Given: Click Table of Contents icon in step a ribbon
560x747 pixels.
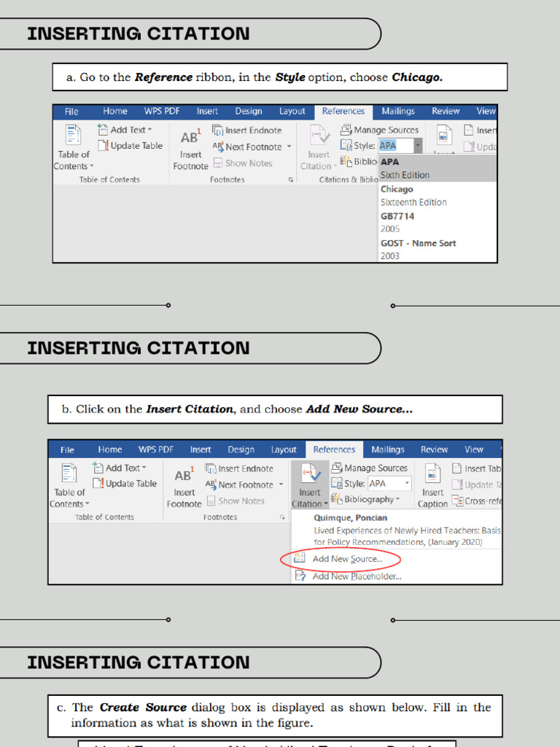Looking at the screenshot, I should click(x=73, y=134).
